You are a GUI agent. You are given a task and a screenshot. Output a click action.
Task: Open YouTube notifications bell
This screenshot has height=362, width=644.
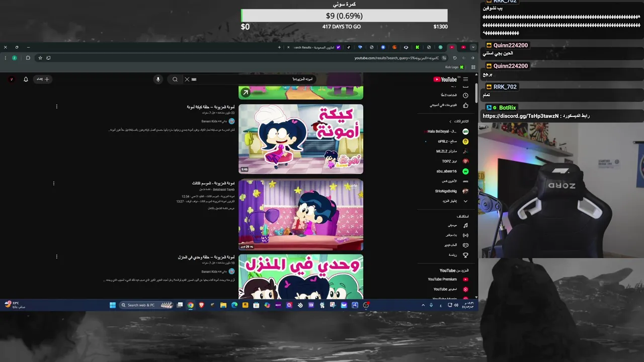click(x=26, y=79)
